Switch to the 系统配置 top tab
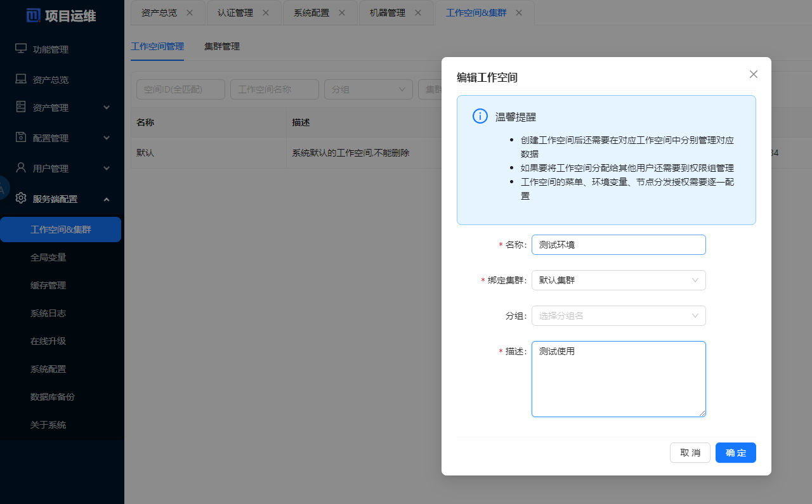The height and width of the screenshot is (504, 812). [311, 13]
